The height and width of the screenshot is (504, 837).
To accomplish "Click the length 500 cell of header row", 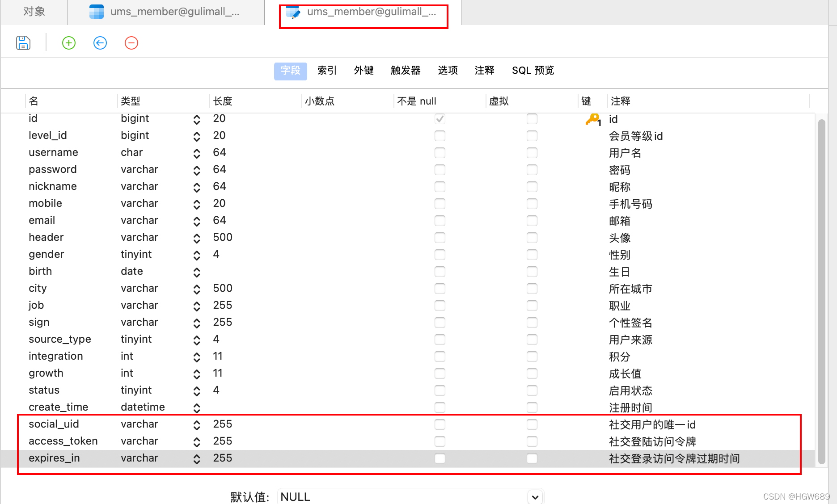I will click(223, 237).
